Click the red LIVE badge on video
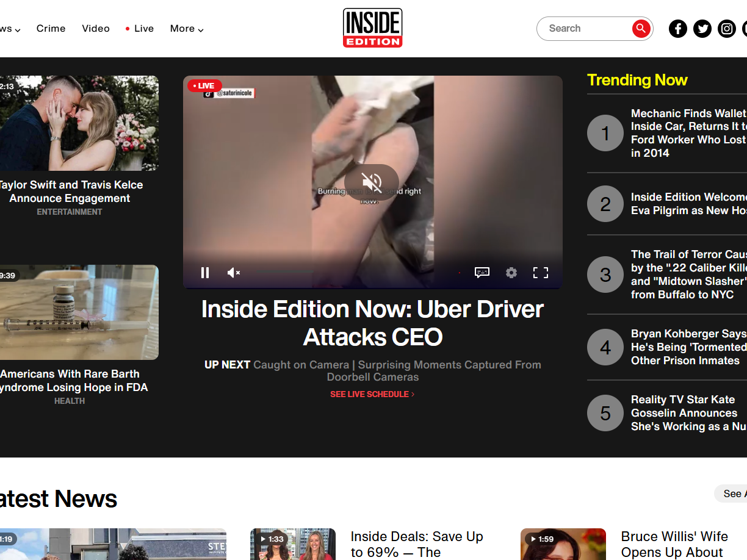This screenshot has width=747, height=560. click(204, 86)
